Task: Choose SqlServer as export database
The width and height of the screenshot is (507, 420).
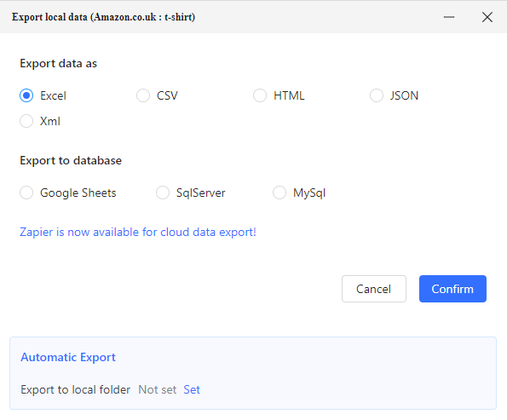Action: coord(162,193)
